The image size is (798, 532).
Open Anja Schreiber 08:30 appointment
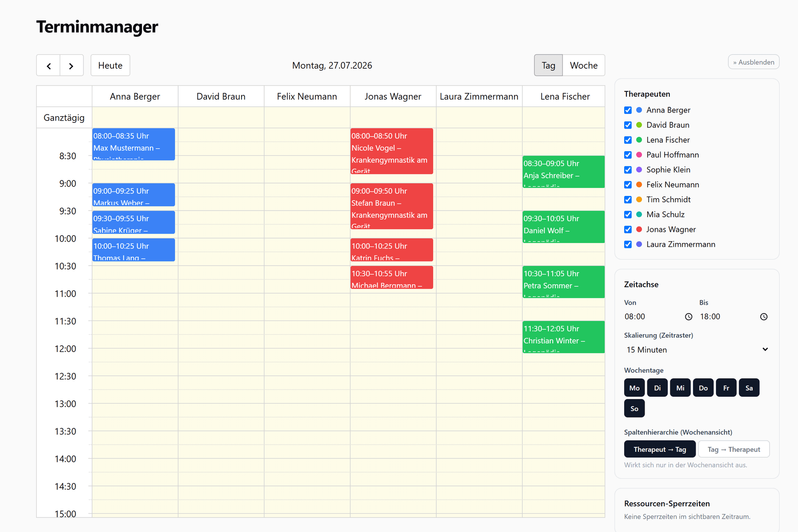pos(563,172)
